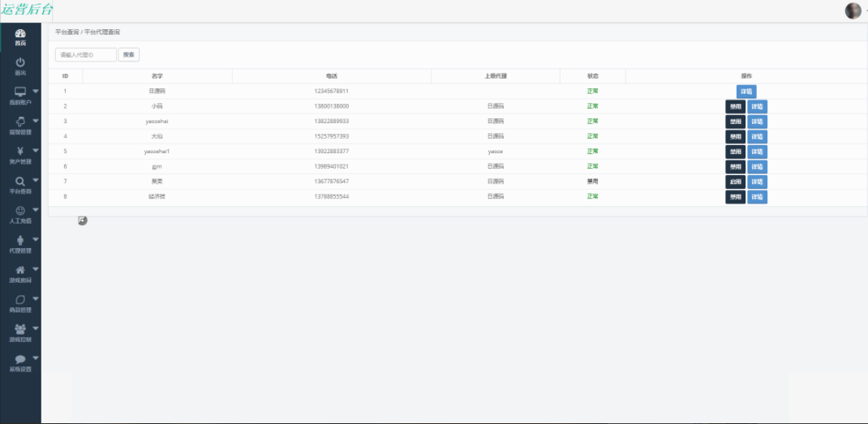Click the ID column header

point(66,76)
